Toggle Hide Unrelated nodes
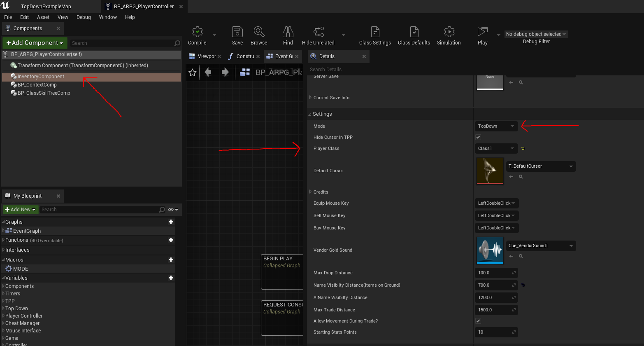The height and width of the screenshot is (346, 644). pyautogui.click(x=318, y=35)
